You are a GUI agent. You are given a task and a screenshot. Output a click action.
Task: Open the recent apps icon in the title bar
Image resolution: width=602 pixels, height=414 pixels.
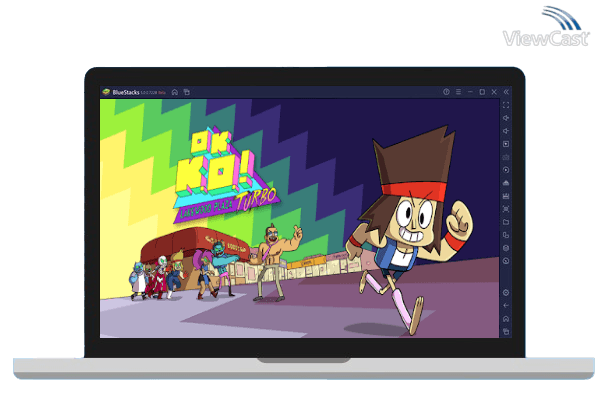pyautogui.click(x=187, y=92)
